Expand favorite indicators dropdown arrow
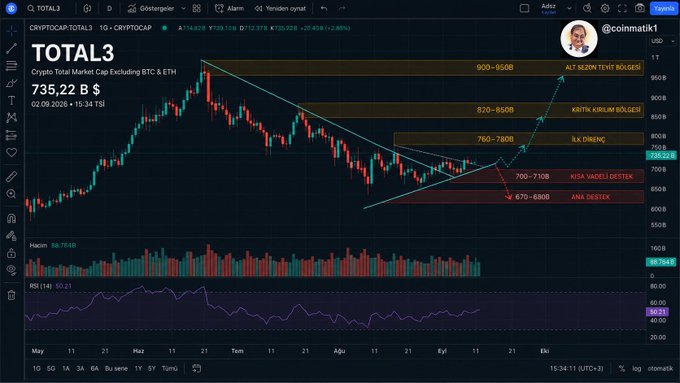This screenshot has height=383, width=680. click(183, 8)
